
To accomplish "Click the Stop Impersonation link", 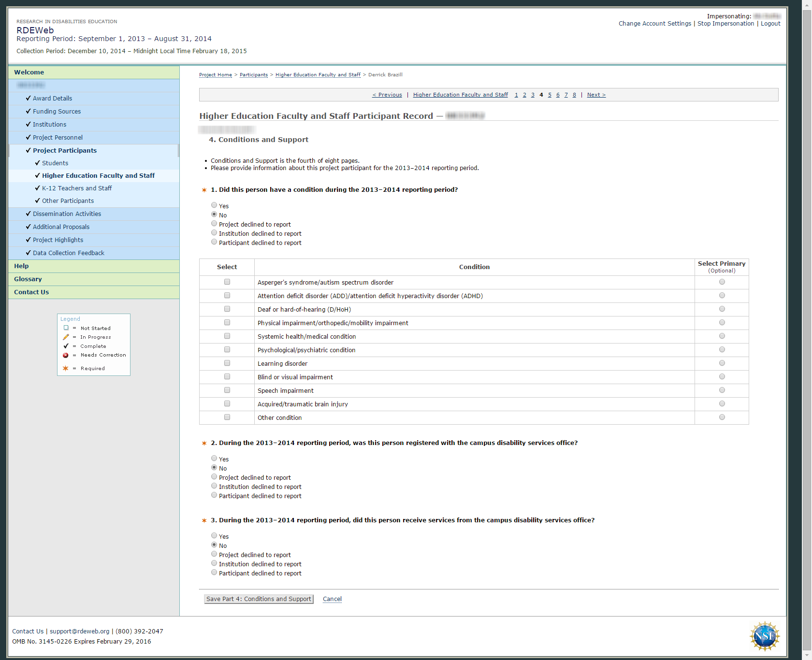I will 725,24.
